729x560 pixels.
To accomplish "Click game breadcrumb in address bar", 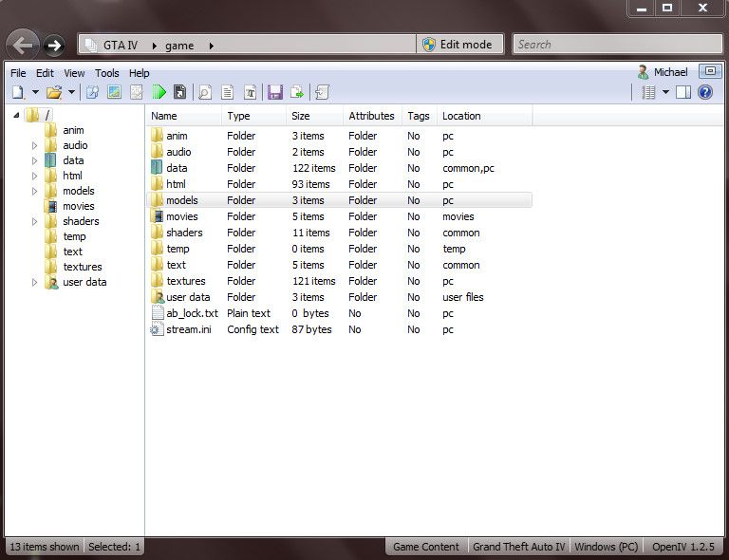I will tap(179, 46).
